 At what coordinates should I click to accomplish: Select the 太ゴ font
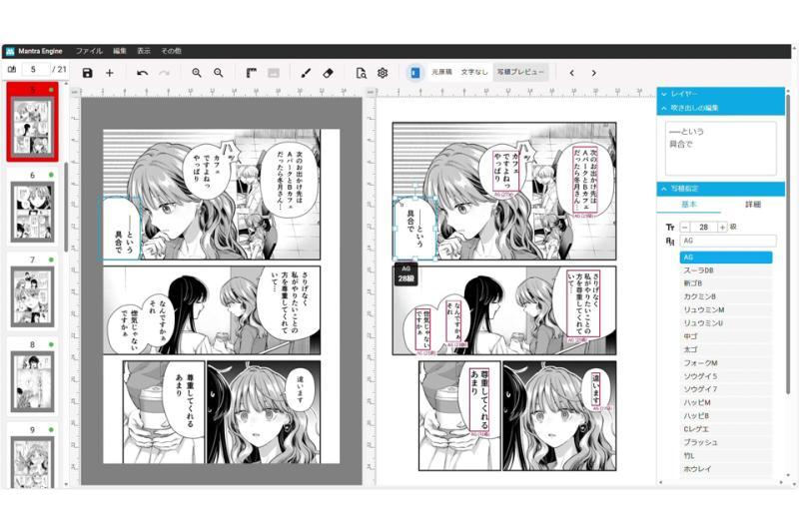point(726,349)
